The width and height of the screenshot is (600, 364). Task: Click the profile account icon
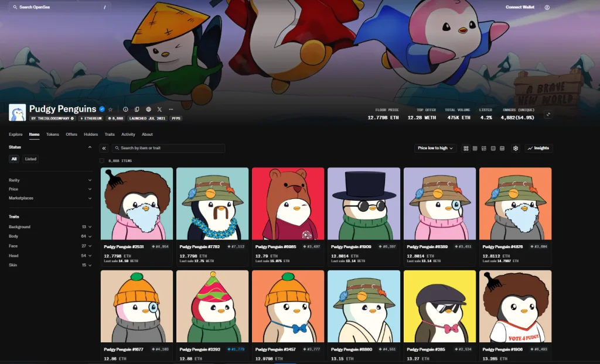pos(547,7)
